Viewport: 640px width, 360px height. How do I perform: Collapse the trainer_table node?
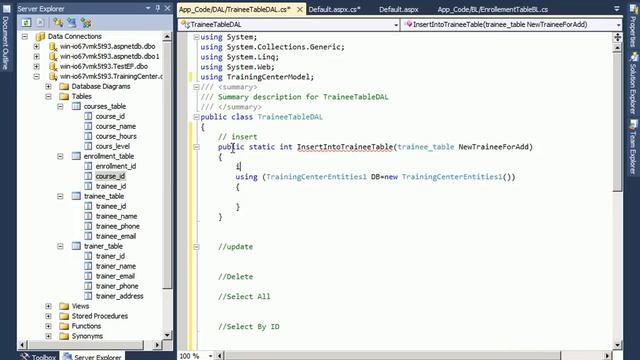tap(60, 246)
